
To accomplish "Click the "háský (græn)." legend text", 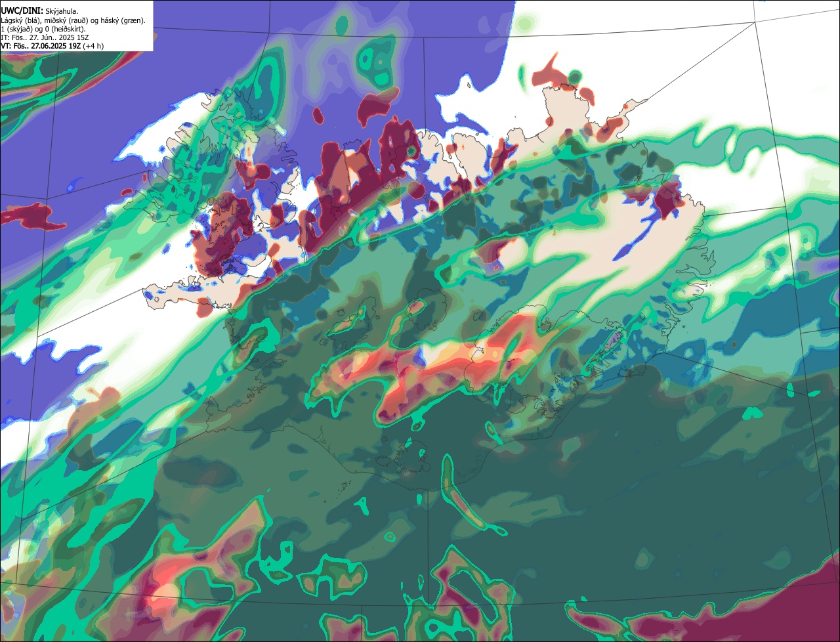I will coord(123,20).
